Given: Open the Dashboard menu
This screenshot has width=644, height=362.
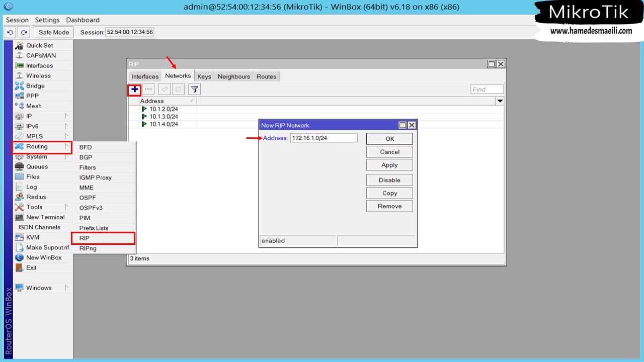Looking at the screenshot, I should click(83, 20).
